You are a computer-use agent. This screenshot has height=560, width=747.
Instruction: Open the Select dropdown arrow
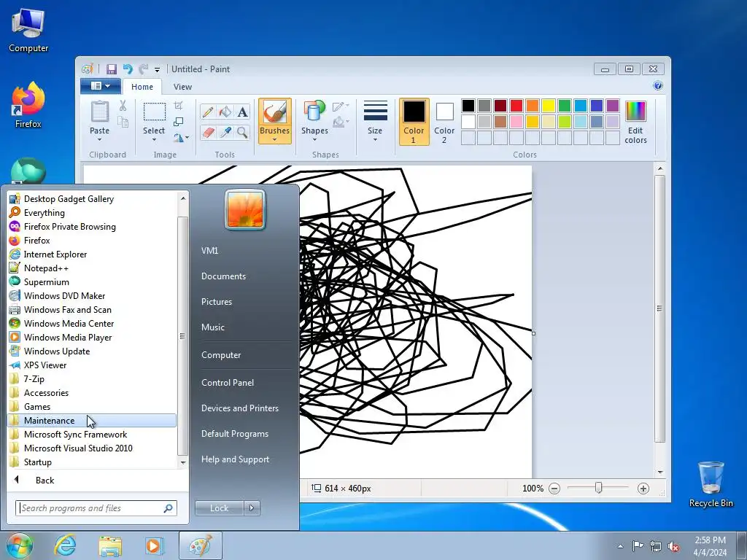pyautogui.click(x=154, y=139)
